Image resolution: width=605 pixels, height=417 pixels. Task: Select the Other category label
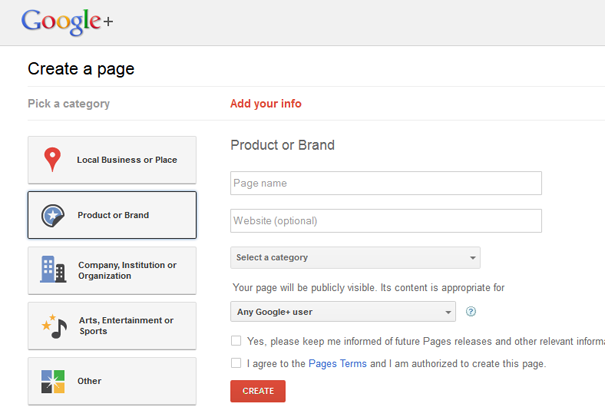click(x=90, y=381)
